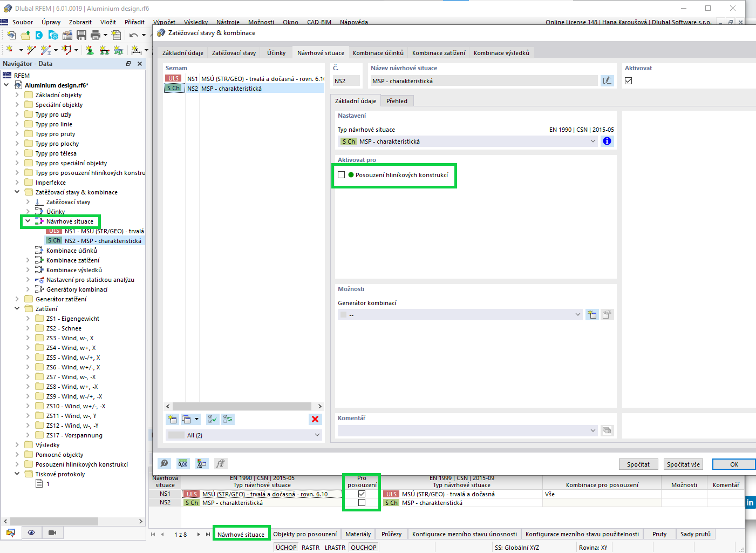The width and height of the screenshot is (756, 553).
Task: Check Pro posouzení for row NS2
Action: tap(362, 502)
